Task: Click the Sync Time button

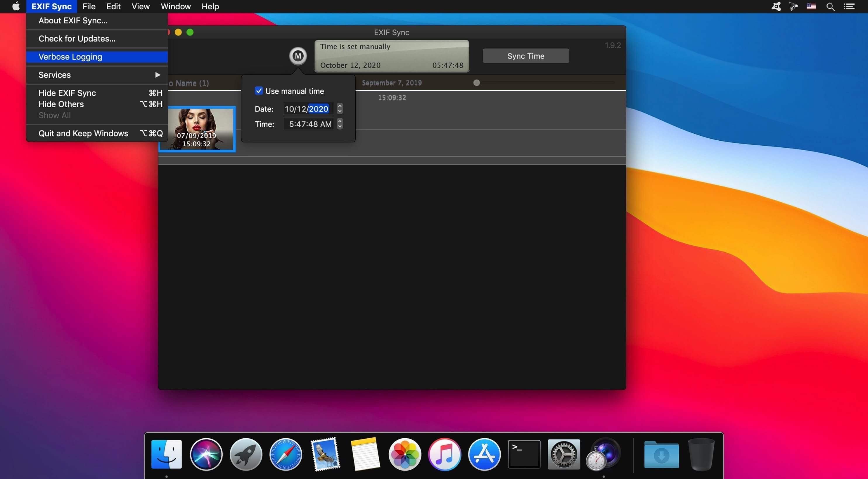Action: point(526,56)
